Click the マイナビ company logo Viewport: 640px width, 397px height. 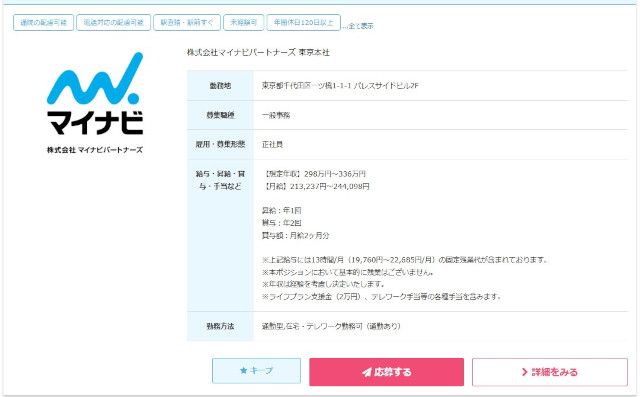[x=95, y=93]
